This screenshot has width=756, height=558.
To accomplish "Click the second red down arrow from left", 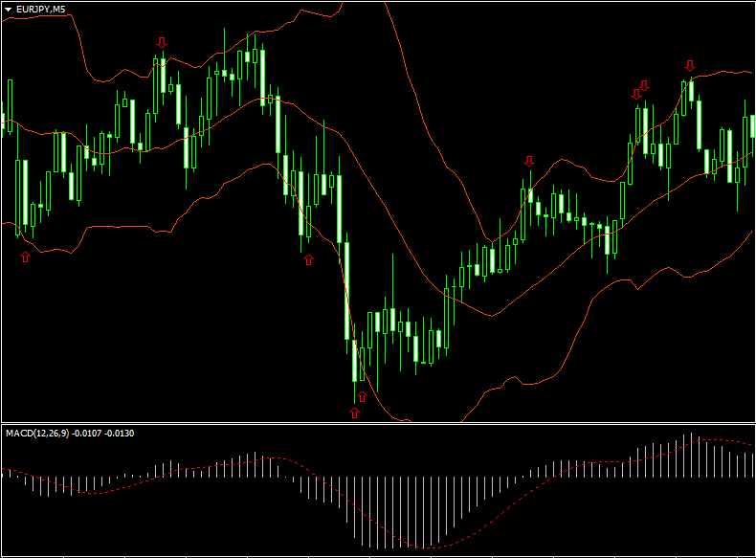I will click(x=529, y=162).
